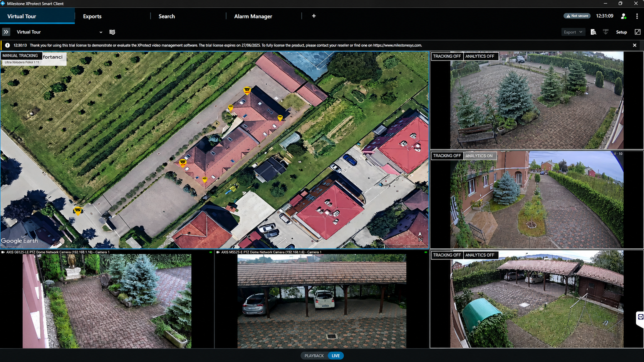Screen dimensions: 644x362
Task: Open the Search tab
Action: coord(167,16)
